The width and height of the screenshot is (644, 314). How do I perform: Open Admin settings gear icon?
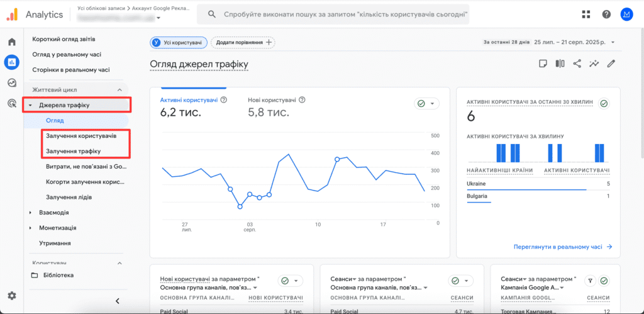pyautogui.click(x=12, y=295)
